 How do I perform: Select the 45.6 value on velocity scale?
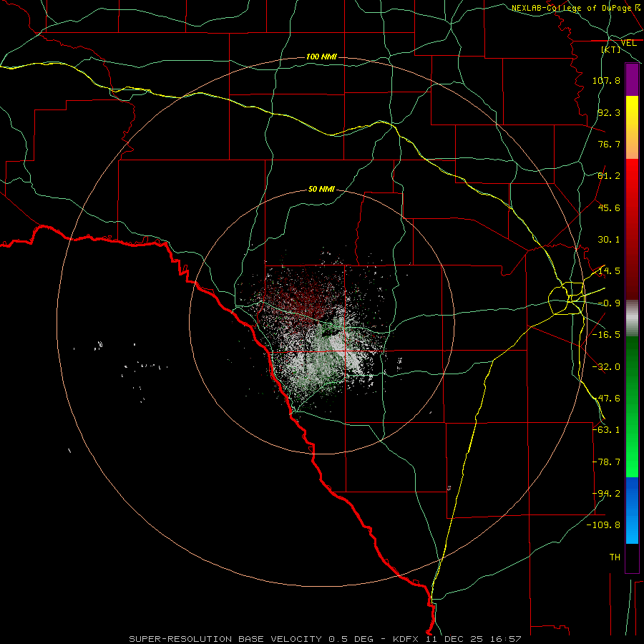[609, 208]
